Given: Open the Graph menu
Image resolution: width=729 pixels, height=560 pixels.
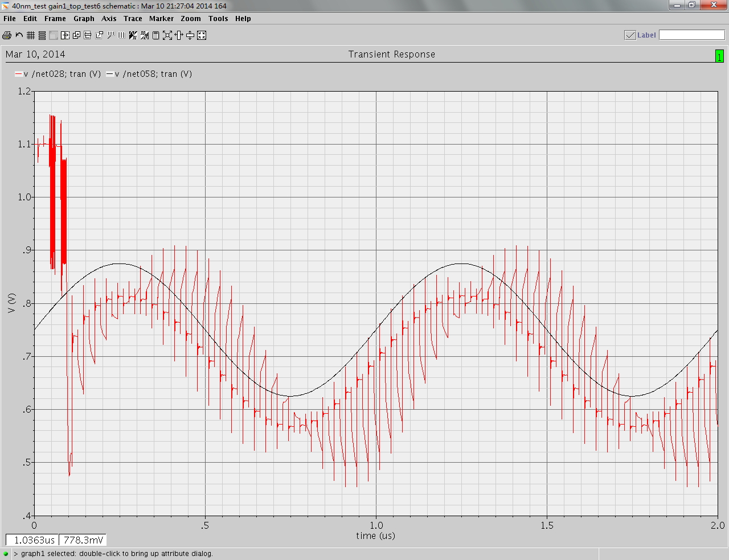Looking at the screenshot, I should (84, 19).
